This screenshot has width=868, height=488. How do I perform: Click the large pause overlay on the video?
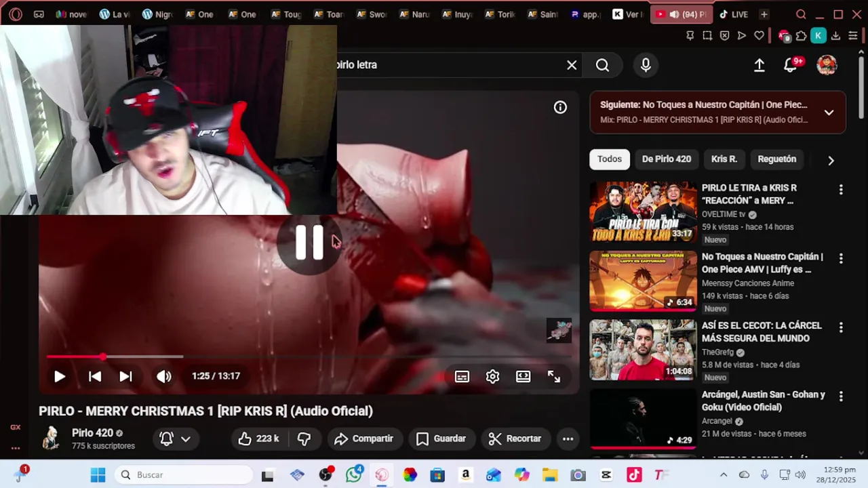click(309, 242)
